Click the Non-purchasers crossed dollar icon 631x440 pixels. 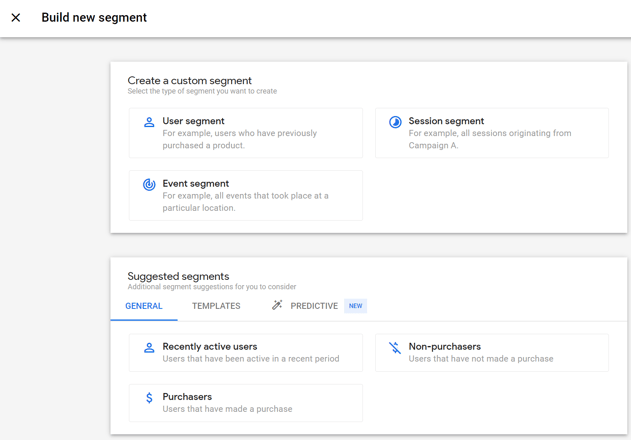tap(395, 348)
